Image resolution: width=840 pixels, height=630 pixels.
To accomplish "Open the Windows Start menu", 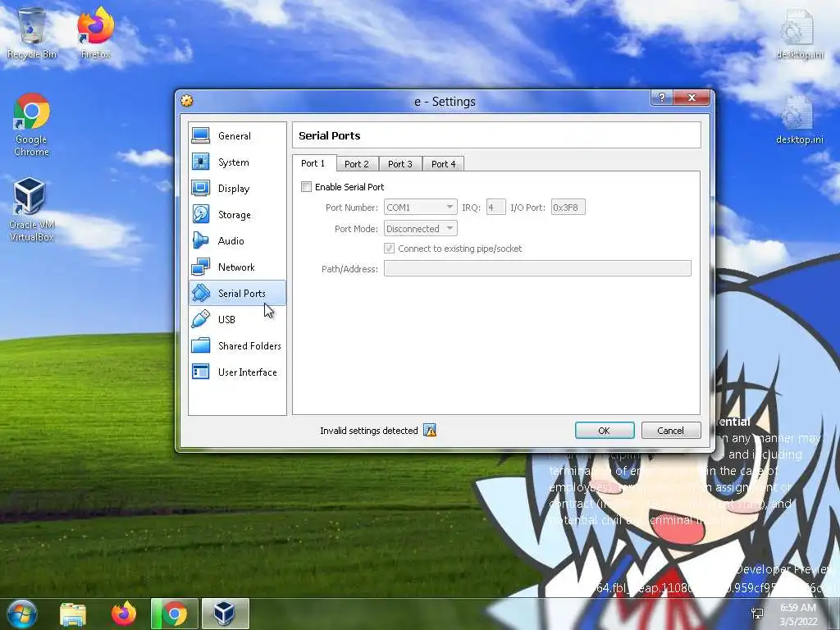I will click(22, 614).
